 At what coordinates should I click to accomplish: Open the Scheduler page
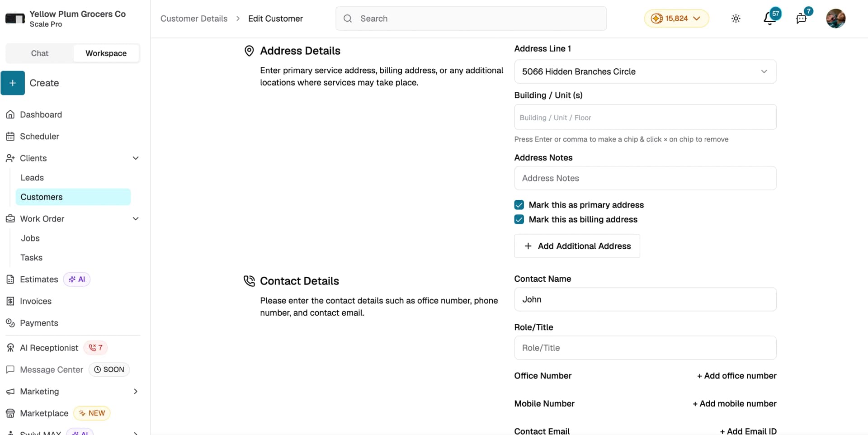[39, 136]
